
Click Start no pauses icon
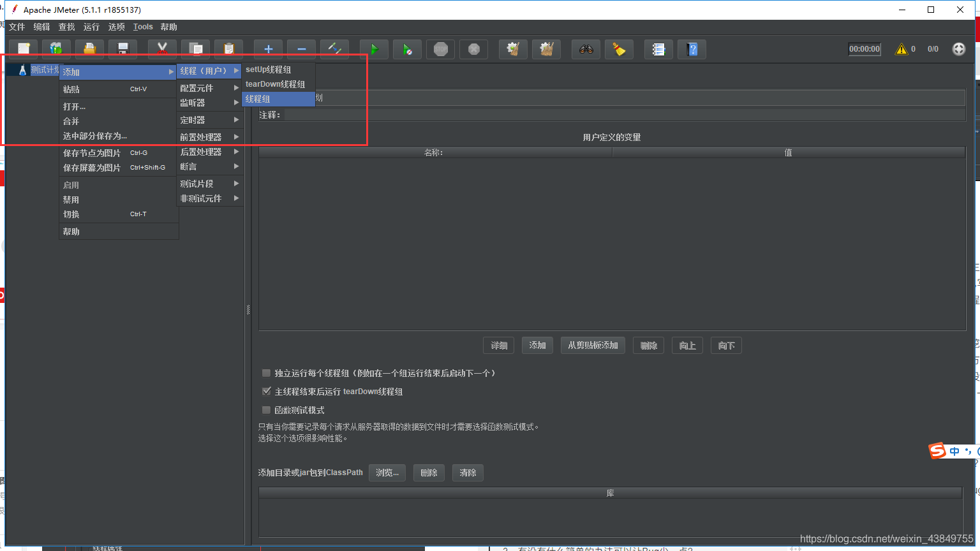pos(408,49)
